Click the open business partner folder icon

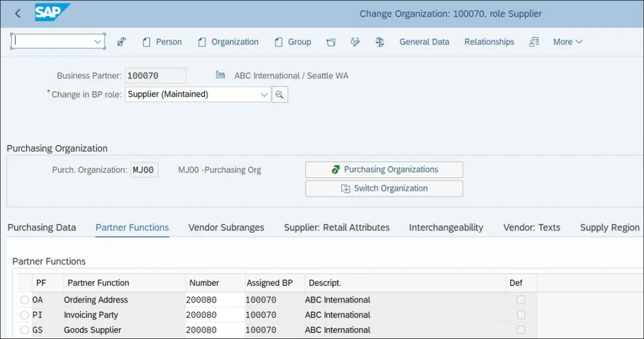click(x=331, y=42)
